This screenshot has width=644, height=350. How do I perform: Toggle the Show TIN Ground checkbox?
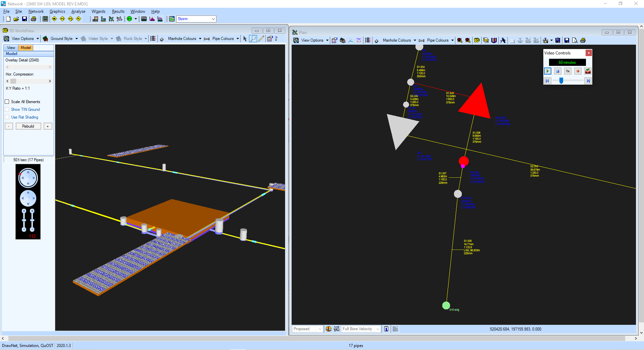pos(7,110)
